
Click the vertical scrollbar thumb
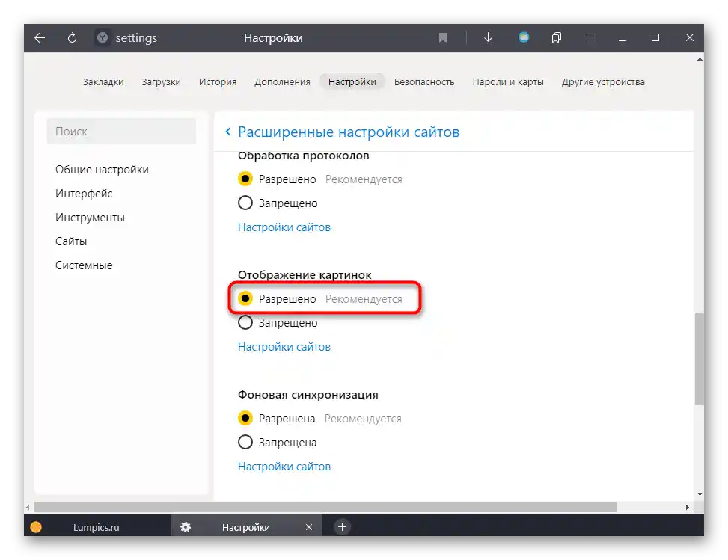pyautogui.click(x=700, y=359)
